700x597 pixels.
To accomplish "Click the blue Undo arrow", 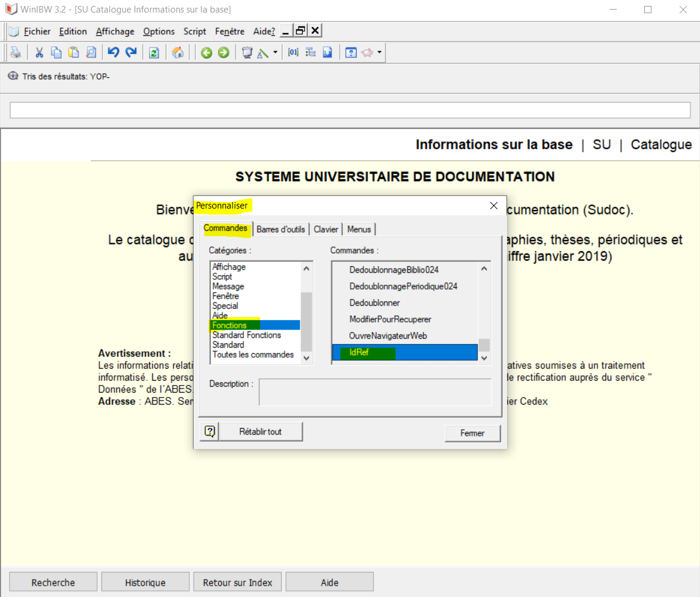I will (113, 53).
